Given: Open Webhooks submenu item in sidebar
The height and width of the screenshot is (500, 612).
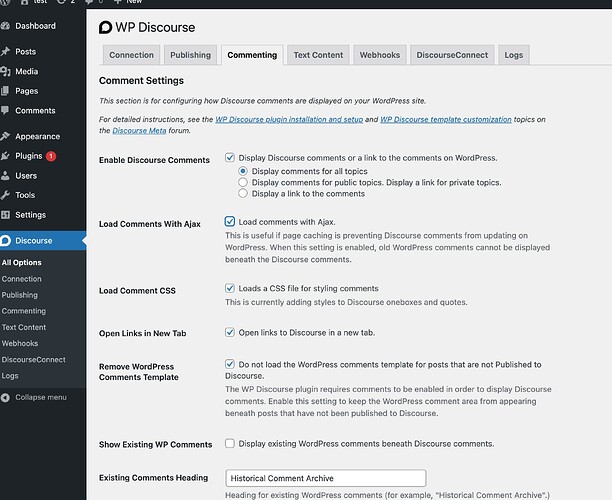Looking at the screenshot, I should click(20, 343).
